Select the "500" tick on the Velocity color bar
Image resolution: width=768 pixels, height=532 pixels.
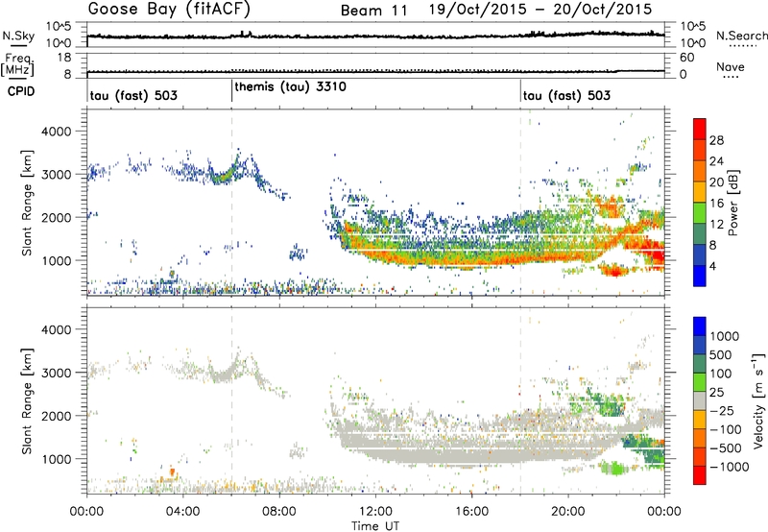click(721, 354)
